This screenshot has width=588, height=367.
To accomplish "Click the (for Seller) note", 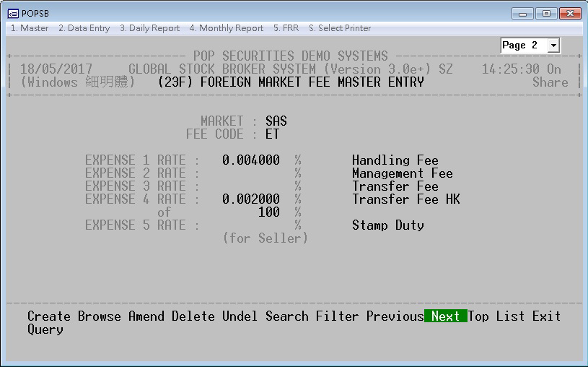I will pyautogui.click(x=265, y=238).
